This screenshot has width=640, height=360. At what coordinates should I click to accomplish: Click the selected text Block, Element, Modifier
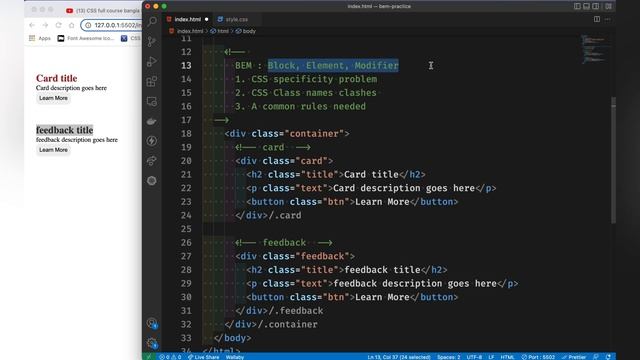click(333, 65)
